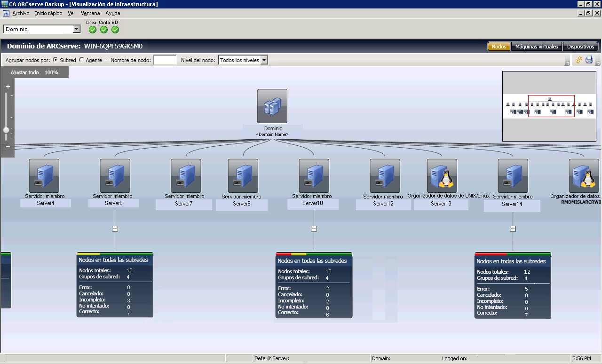The height and width of the screenshot is (364, 602).
Task: Click Organizador de datos de UNIX/Linux label
Action: [x=449, y=196]
